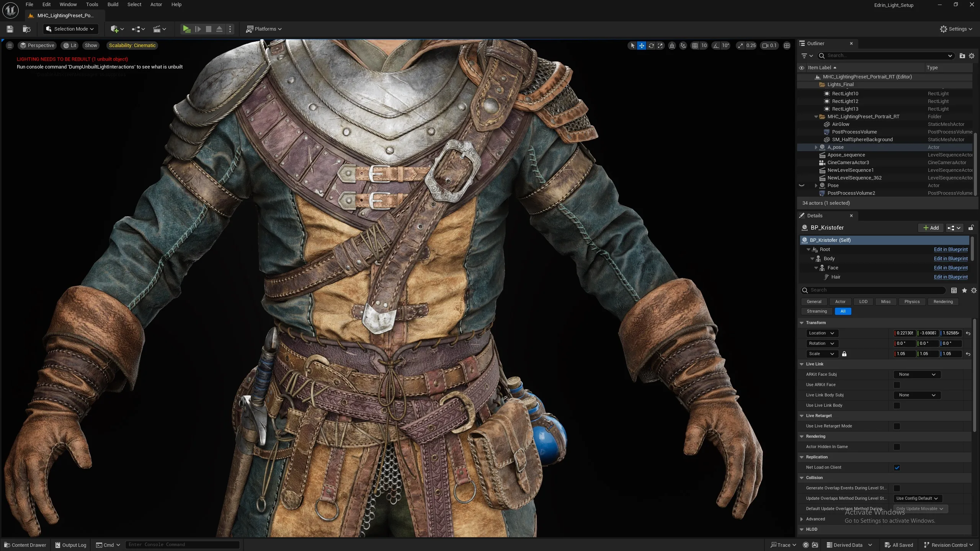Open the Perspective view mode menu
980x551 pixels.
pos(38,46)
